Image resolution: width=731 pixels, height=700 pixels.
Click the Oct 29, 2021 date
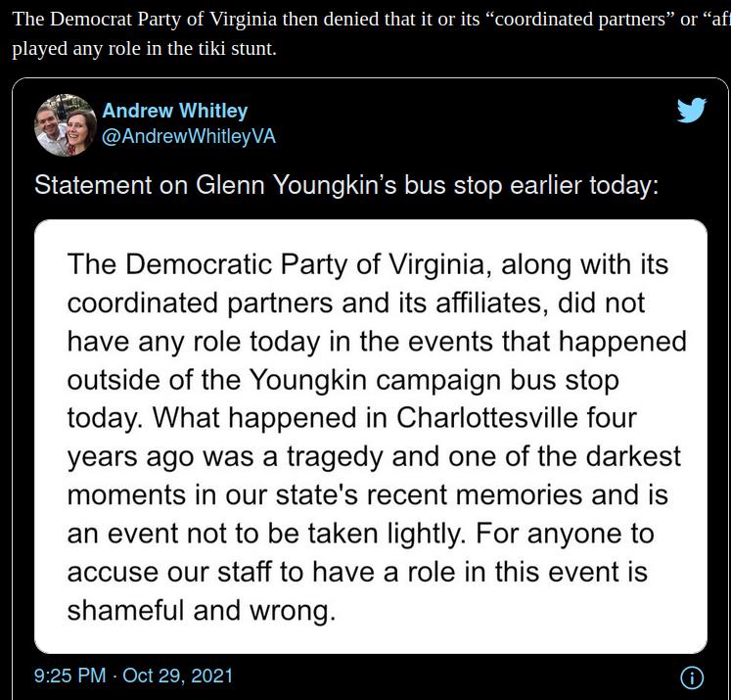click(x=177, y=676)
